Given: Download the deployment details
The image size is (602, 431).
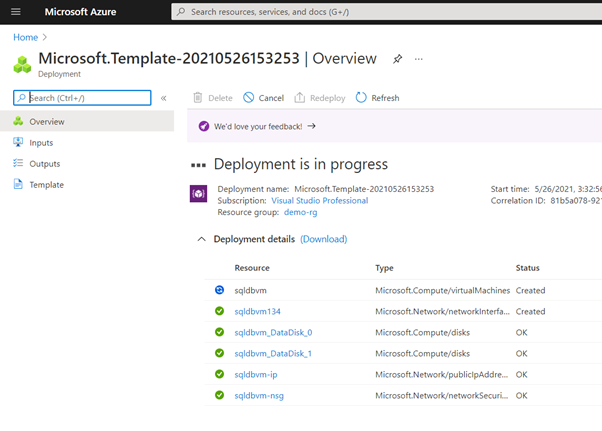Looking at the screenshot, I should tap(324, 239).
